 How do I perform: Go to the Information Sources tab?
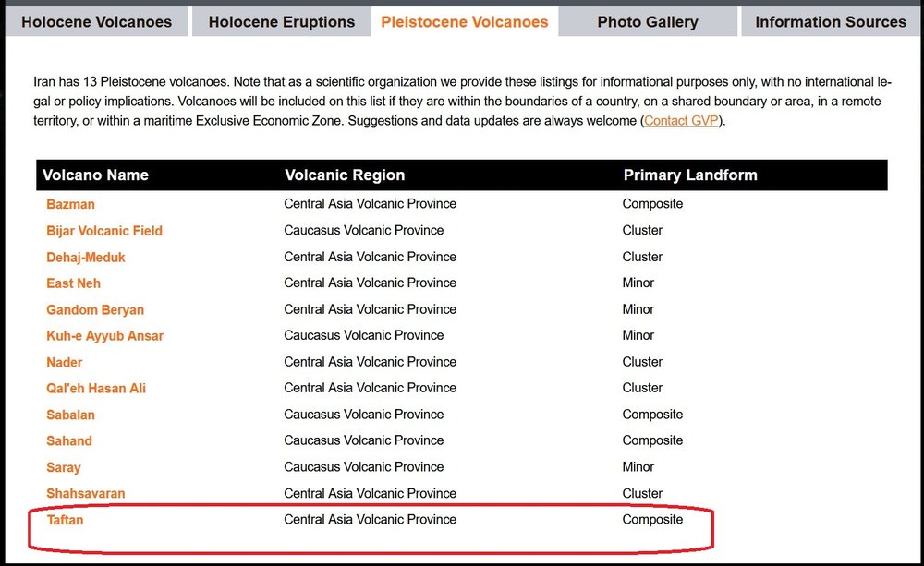tap(831, 22)
